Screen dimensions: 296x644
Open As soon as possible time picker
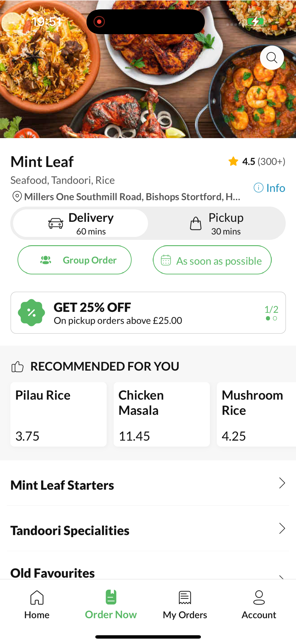(x=212, y=260)
